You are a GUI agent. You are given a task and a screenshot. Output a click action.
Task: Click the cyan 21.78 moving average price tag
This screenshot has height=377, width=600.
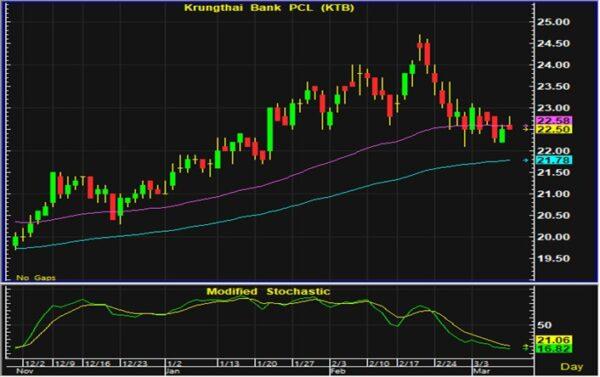pyautogui.click(x=554, y=160)
